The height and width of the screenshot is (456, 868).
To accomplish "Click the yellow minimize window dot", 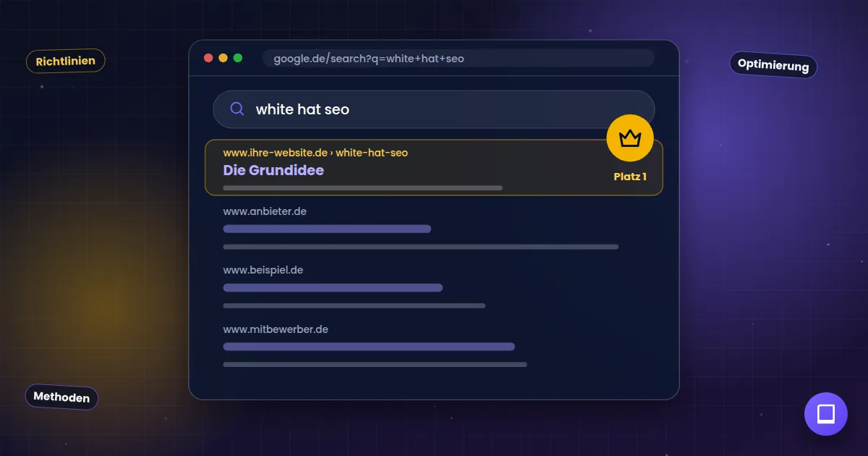I will coord(223,58).
